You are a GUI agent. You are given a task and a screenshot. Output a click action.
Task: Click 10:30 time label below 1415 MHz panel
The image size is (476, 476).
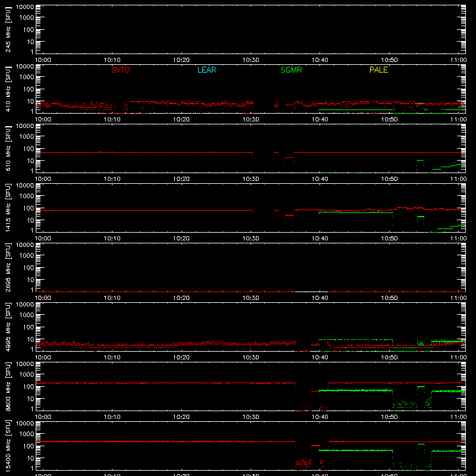click(x=250, y=239)
